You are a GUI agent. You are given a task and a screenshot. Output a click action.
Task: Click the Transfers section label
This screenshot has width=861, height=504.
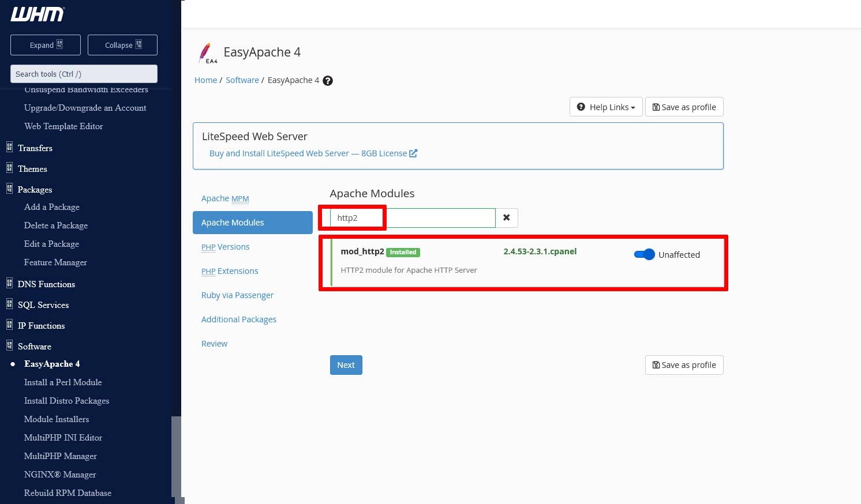[35, 148]
